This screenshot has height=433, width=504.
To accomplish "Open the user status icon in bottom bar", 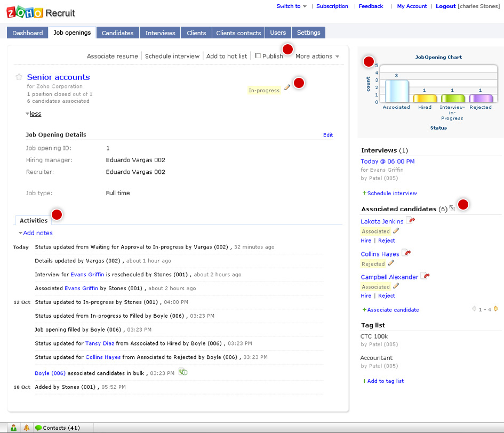I will [x=13, y=428].
